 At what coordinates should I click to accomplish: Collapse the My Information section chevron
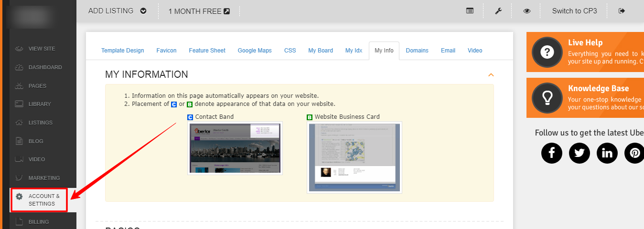491,75
